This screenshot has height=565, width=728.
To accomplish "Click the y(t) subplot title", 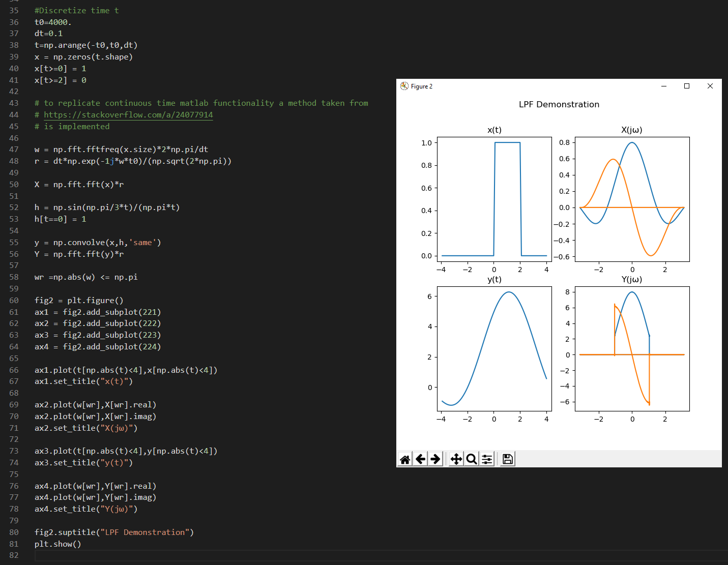I will point(494,279).
